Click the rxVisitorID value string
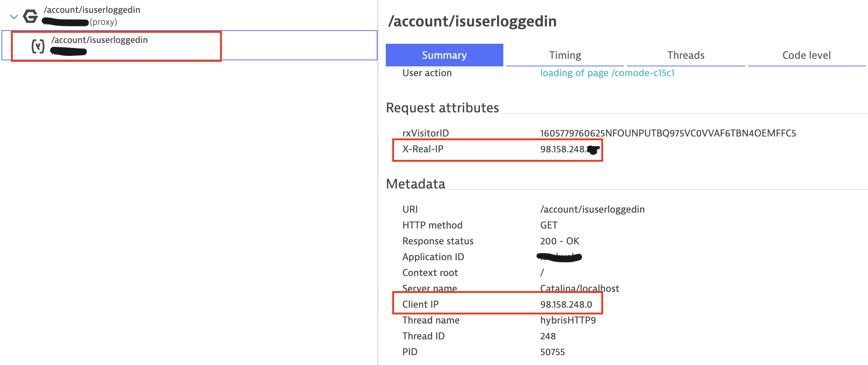The height and width of the screenshot is (365, 868). [668, 133]
